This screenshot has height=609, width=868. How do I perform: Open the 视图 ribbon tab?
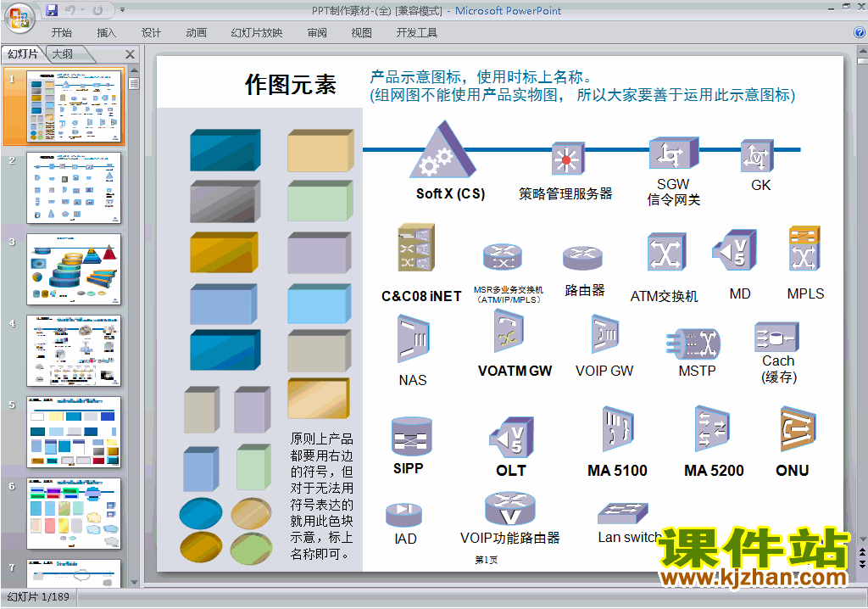coord(361,33)
